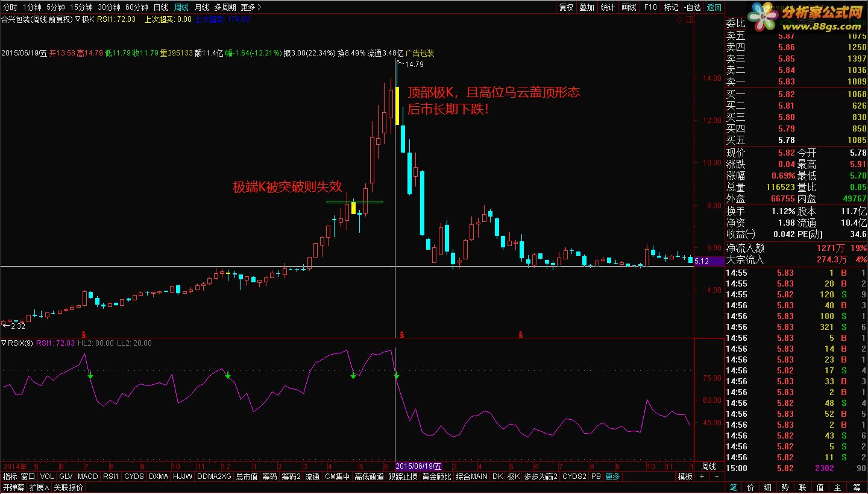Screen dimensions: 868x494
Task: Click the 窗口 tab in indicator bar
Action: (28, 477)
